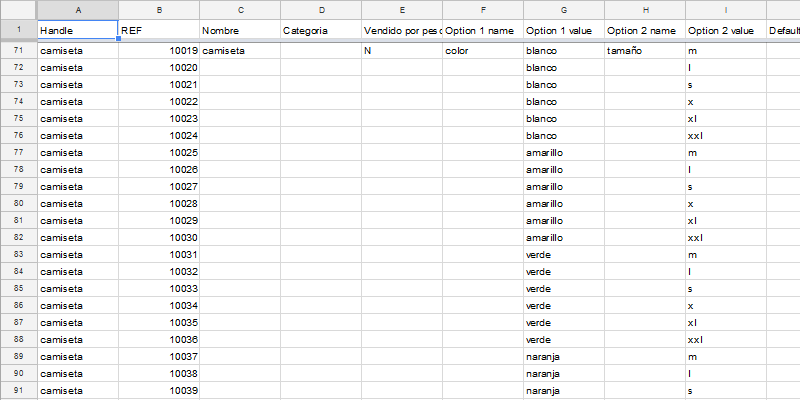Click 'camiseta' handle in row 87
The width and height of the screenshot is (800, 400).
tap(78, 322)
